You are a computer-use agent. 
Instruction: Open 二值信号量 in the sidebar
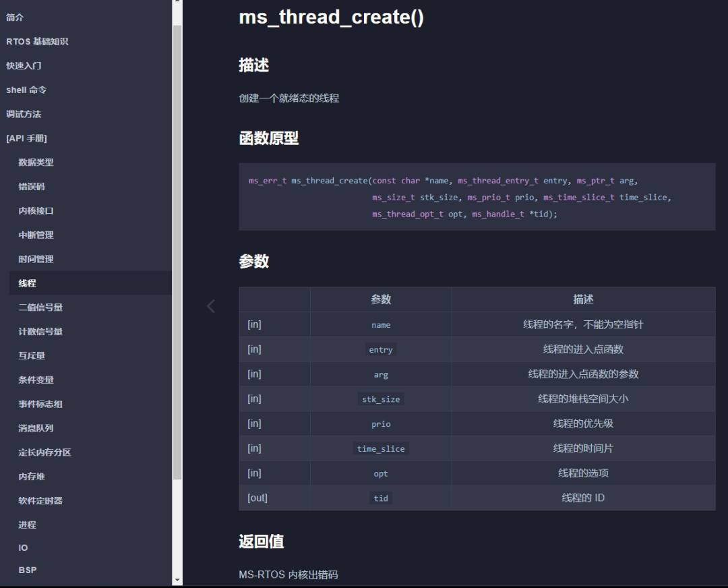pos(40,307)
